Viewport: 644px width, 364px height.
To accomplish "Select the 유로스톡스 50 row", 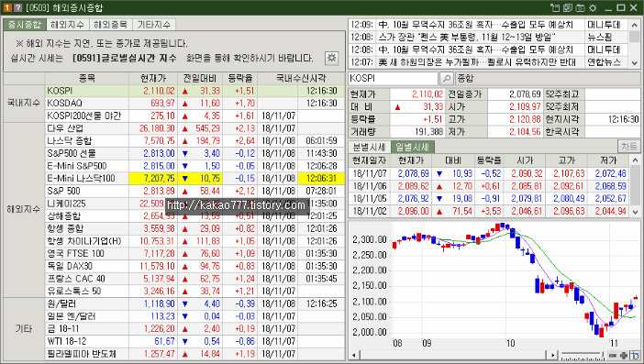I will coord(195,291).
